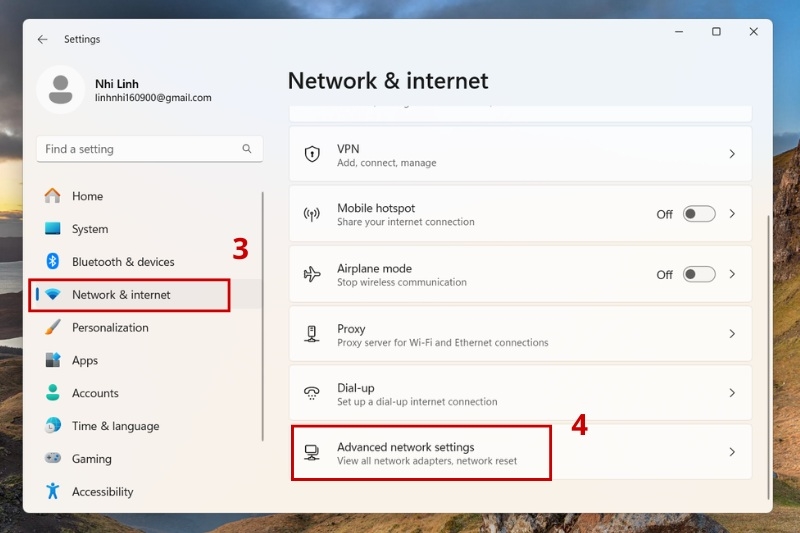Screen dimensions: 800x533
Task: Click the Airplane mode plane icon
Action: tap(312, 274)
